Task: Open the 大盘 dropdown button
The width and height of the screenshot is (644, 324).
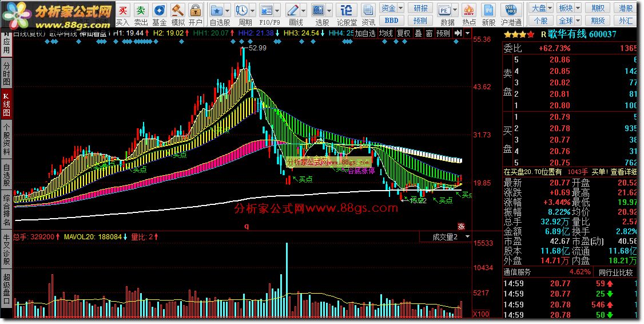Action: pyautogui.click(x=541, y=8)
